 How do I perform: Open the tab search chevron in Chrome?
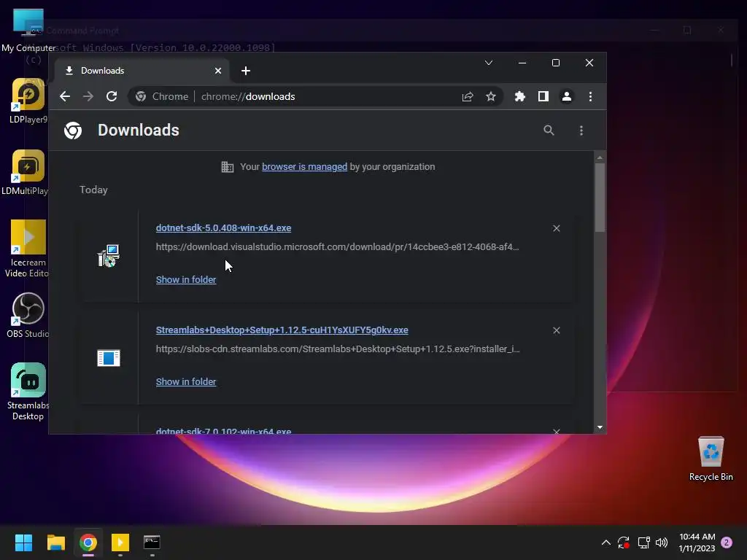pos(489,63)
